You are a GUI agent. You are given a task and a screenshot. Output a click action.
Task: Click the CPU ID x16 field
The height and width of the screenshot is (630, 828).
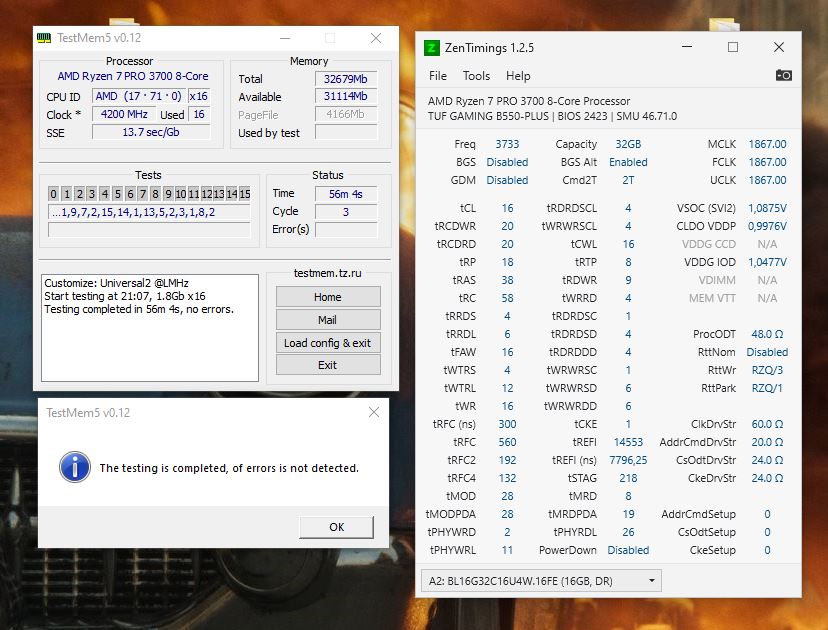pos(199,96)
